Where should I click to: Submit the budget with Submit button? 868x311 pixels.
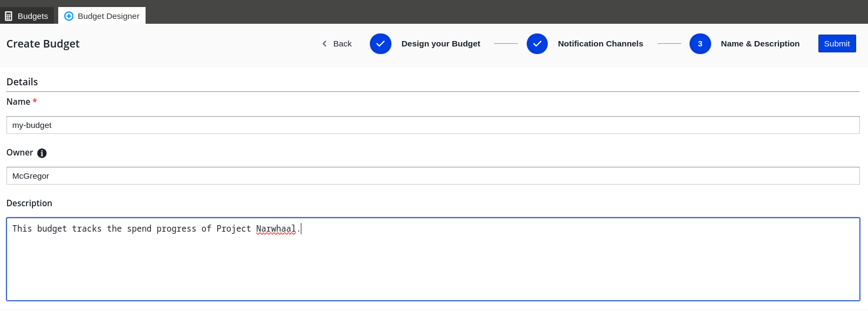coord(837,44)
